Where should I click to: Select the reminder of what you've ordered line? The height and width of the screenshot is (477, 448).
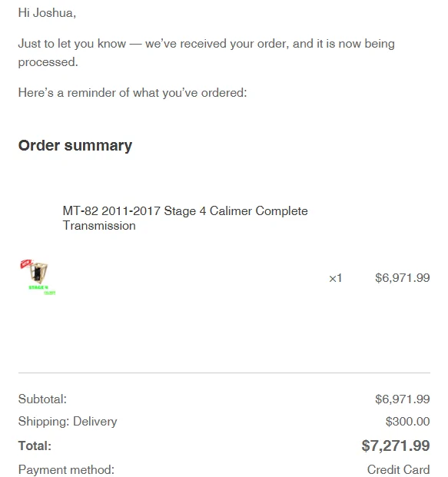[x=132, y=92]
